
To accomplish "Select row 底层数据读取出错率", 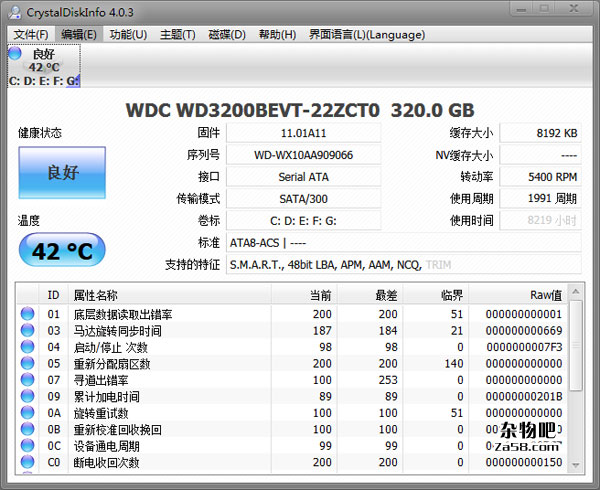I will coord(292,314).
